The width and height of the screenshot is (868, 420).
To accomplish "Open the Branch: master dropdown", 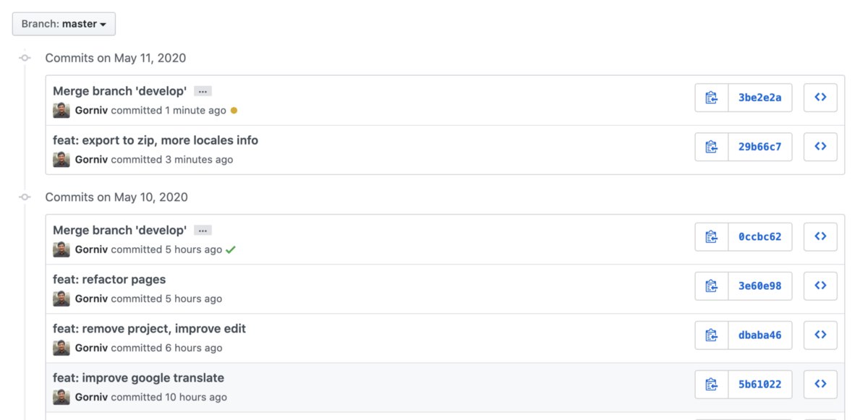I will click(64, 24).
